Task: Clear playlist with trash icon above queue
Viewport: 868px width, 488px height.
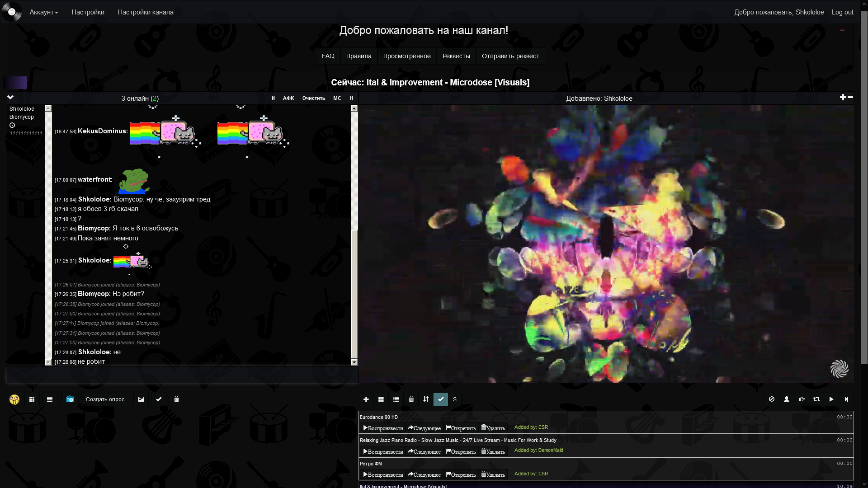Action: tap(411, 399)
